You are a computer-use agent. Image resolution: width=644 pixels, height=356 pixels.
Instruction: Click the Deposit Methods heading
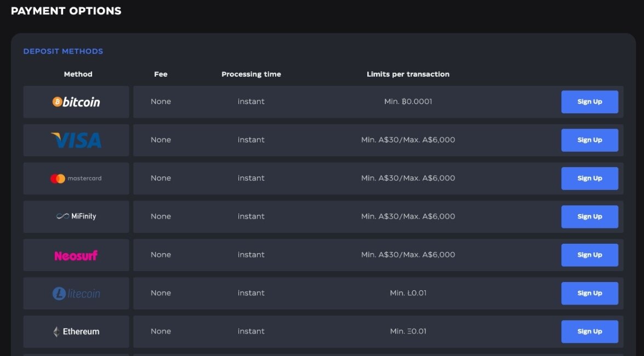point(63,51)
